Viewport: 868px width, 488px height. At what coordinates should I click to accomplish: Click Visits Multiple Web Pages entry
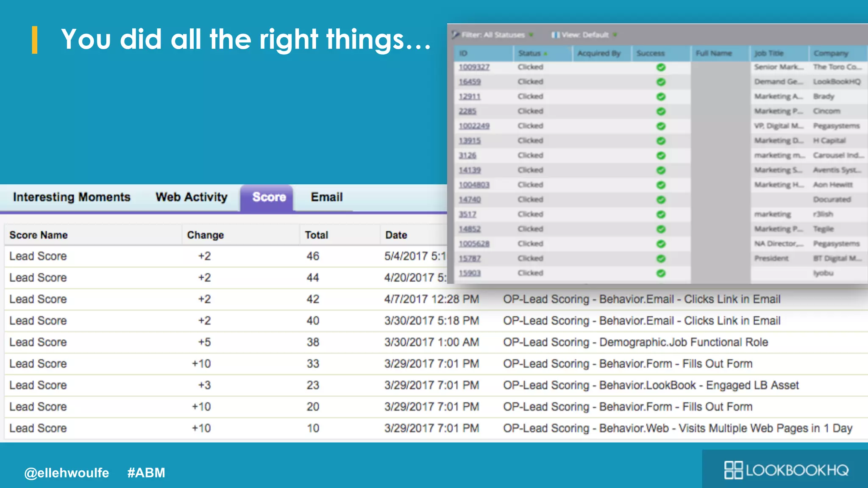tap(677, 428)
